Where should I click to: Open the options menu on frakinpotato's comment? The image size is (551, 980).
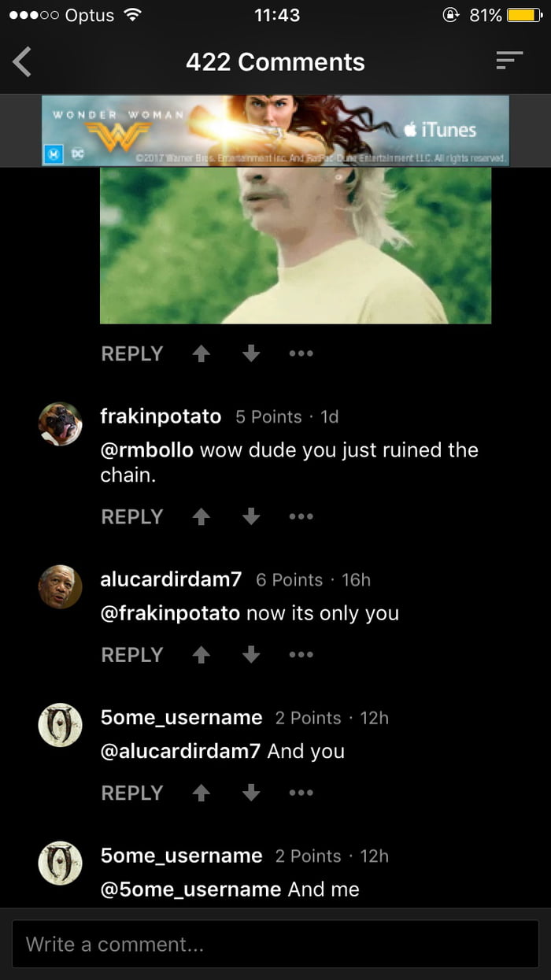pos(301,516)
